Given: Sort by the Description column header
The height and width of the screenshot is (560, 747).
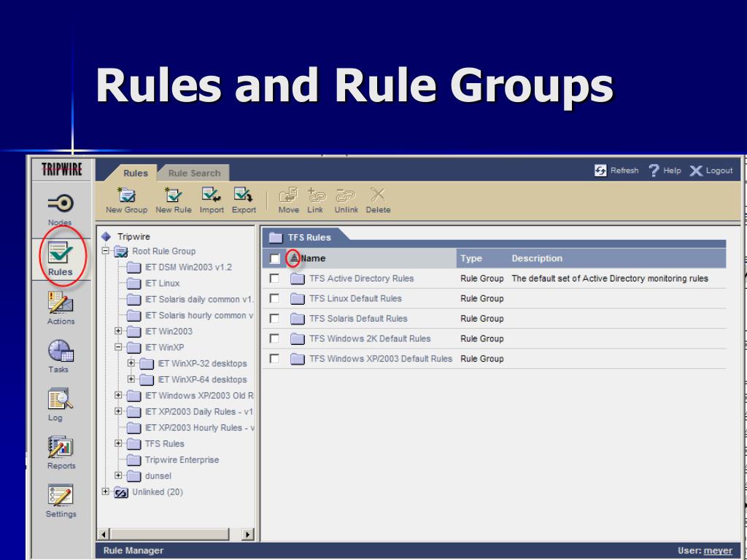Looking at the screenshot, I should [537, 258].
